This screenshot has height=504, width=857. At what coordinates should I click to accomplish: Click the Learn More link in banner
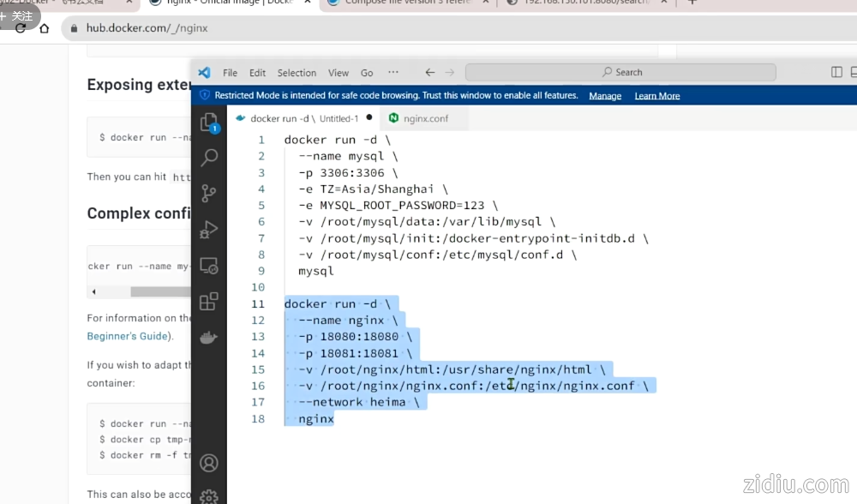click(x=657, y=96)
